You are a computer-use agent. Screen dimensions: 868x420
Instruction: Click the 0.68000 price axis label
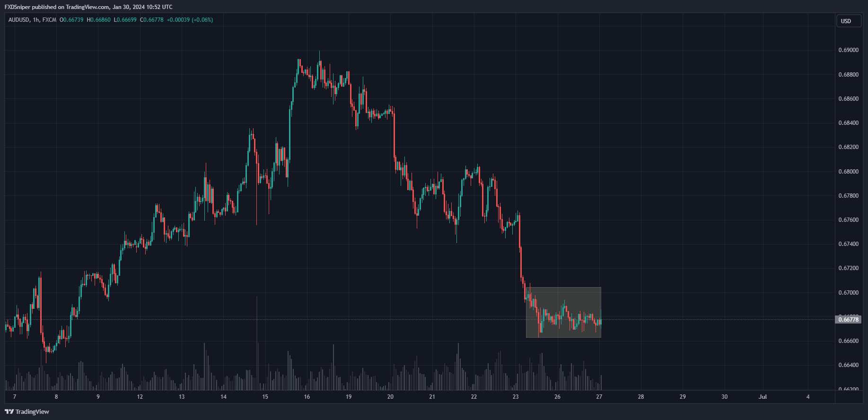pos(848,172)
